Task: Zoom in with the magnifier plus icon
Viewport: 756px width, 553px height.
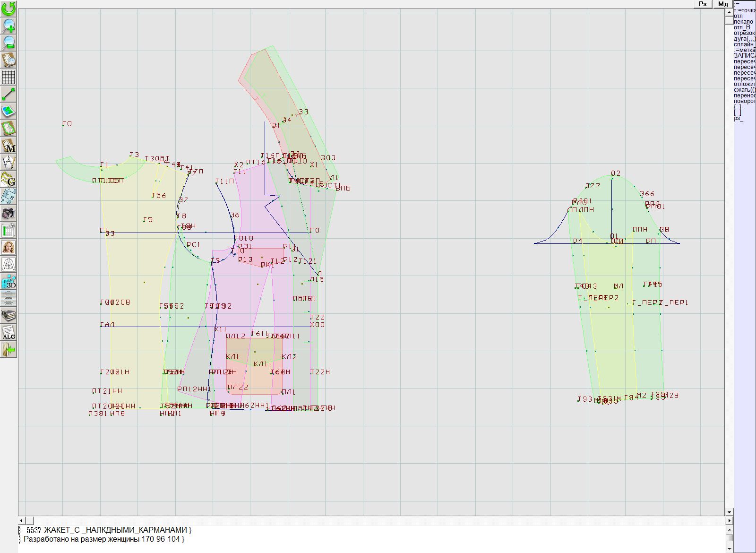Action: pyautogui.click(x=9, y=26)
